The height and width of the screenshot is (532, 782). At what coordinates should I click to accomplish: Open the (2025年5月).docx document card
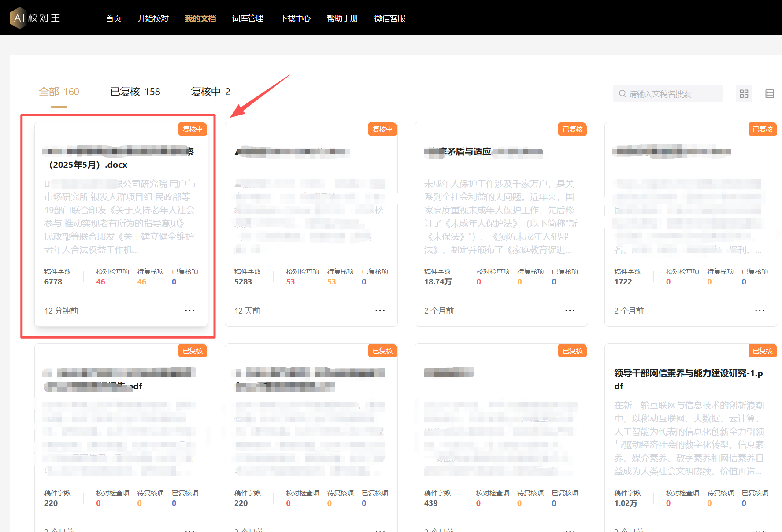119,165
